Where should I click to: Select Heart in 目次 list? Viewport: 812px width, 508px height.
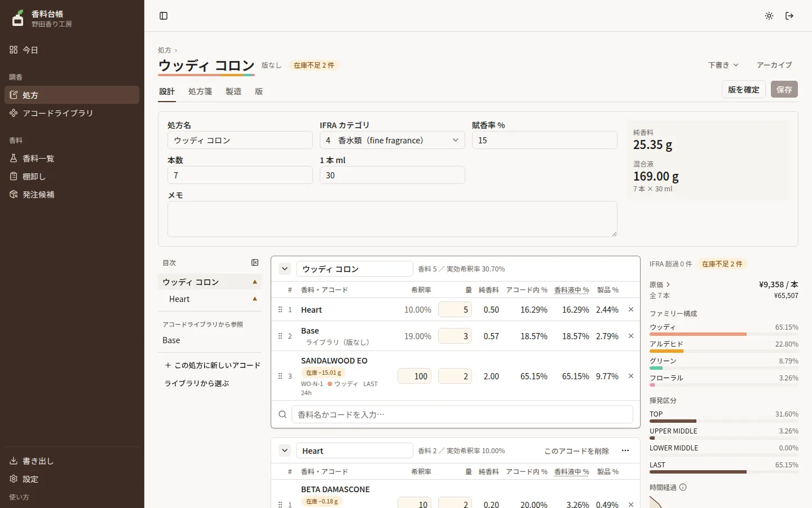click(x=210, y=299)
